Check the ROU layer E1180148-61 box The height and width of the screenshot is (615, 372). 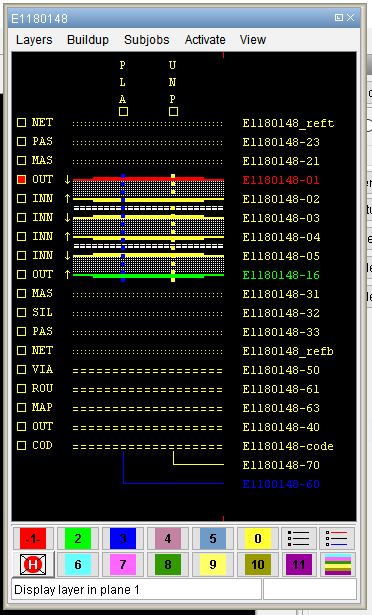[22, 388]
